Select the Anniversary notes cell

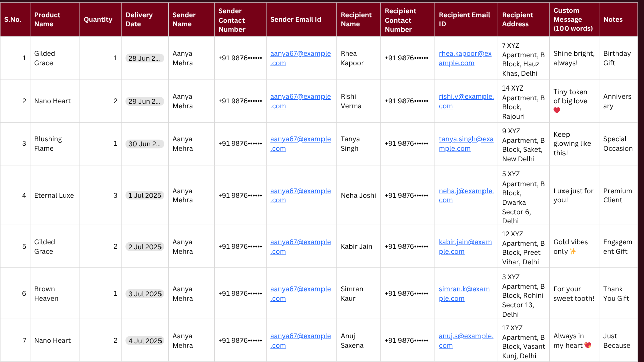[x=618, y=101]
